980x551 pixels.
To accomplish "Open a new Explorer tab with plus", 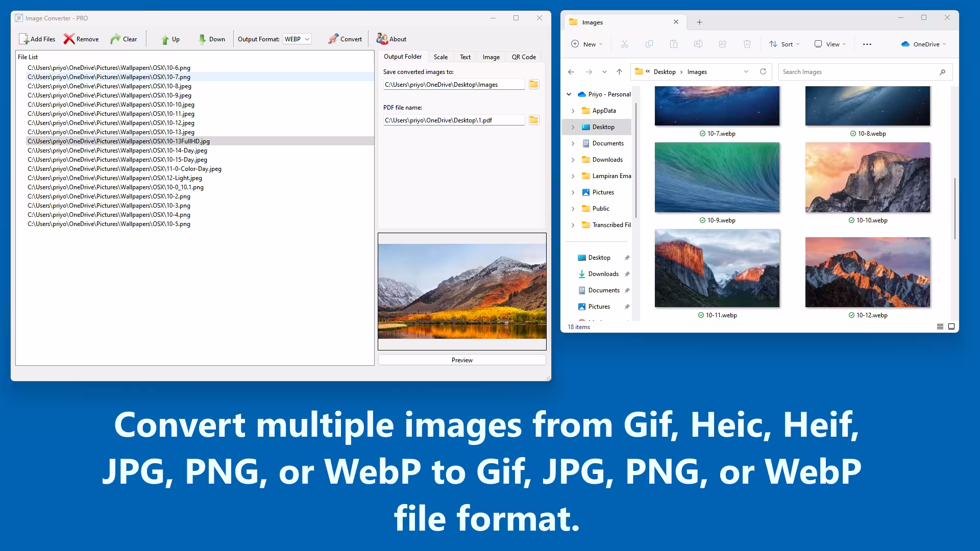I will tap(699, 22).
